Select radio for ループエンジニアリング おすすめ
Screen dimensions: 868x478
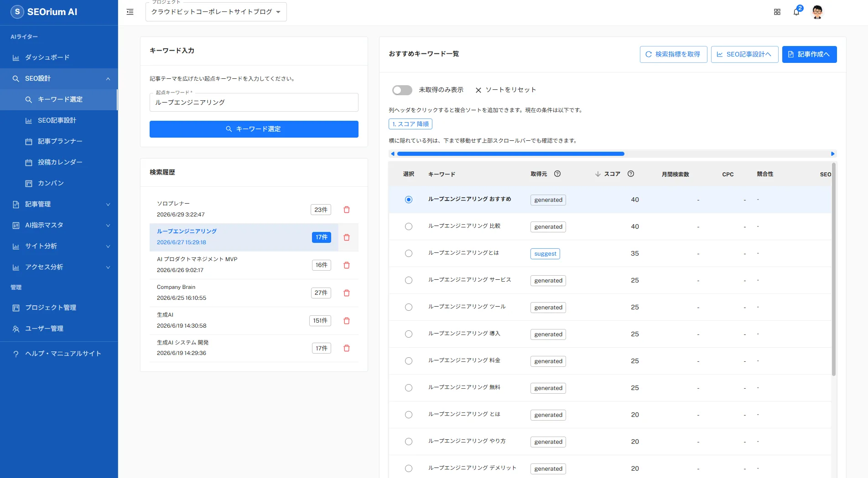409,200
